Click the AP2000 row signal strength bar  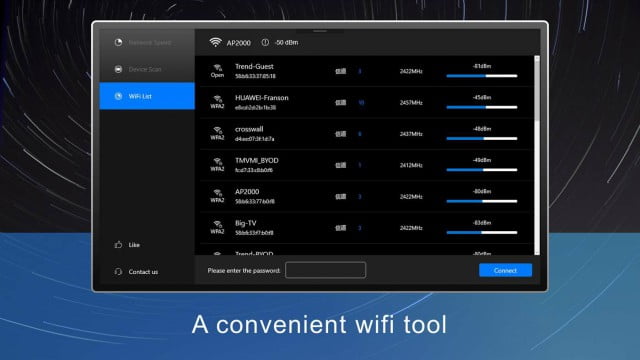tap(482, 201)
